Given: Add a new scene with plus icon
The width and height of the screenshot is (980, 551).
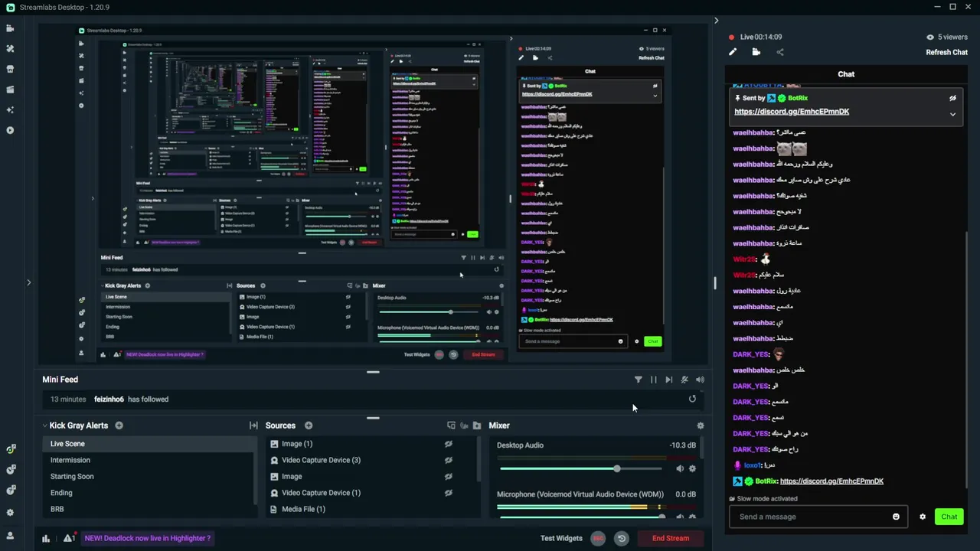Looking at the screenshot, I should point(119,425).
